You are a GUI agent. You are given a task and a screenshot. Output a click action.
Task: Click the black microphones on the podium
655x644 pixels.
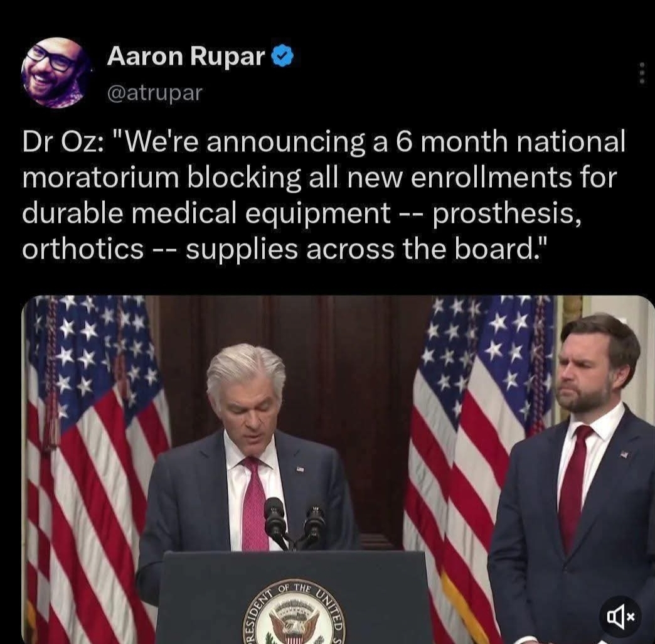[294, 522]
